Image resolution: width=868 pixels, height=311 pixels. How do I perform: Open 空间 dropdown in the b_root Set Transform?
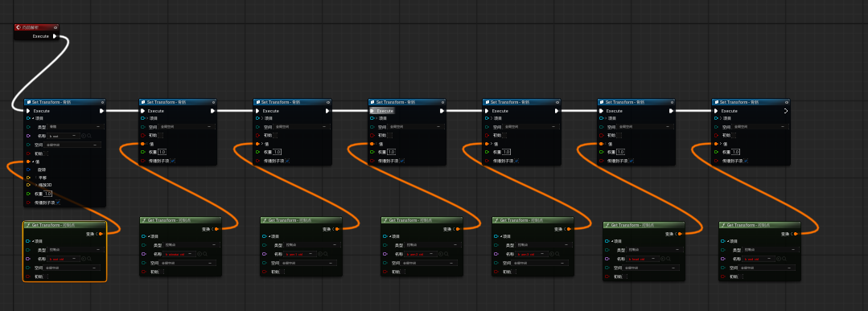73,145
